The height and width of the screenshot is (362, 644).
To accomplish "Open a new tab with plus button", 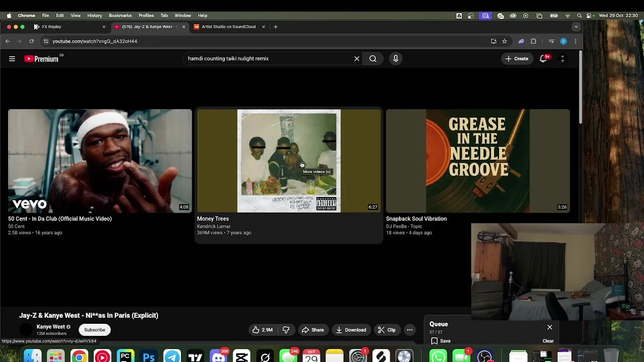I will 275,27.
